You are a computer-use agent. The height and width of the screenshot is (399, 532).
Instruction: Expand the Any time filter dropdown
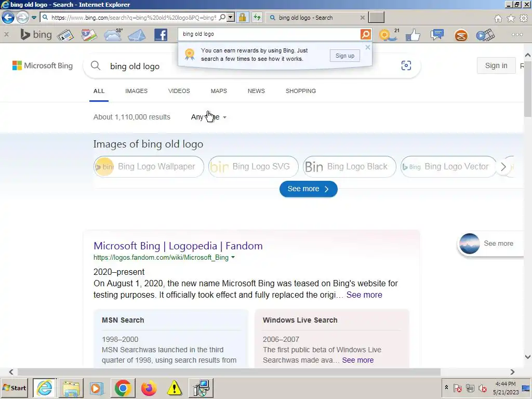[x=209, y=117]
